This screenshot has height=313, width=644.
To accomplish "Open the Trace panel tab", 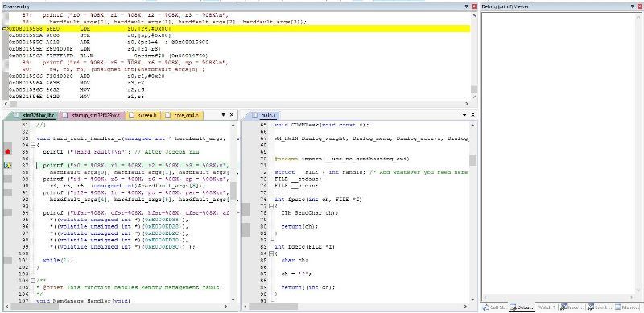I will (x=572, y=307).
